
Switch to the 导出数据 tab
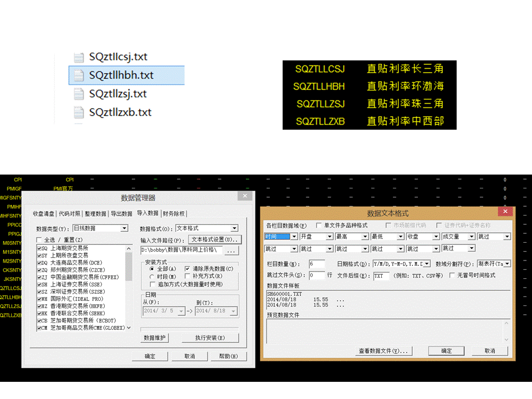point(121,214)
